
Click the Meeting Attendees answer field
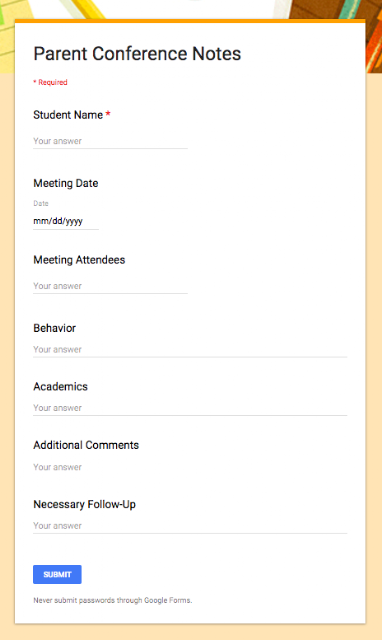(x=110, y=286)
